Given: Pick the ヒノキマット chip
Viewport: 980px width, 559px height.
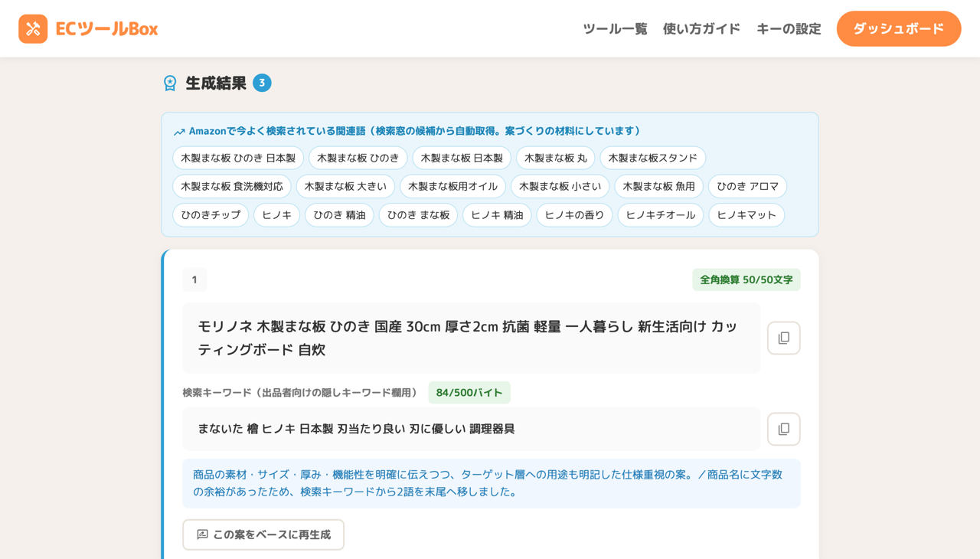Looking at the screenshot, I should click(746, 214).
